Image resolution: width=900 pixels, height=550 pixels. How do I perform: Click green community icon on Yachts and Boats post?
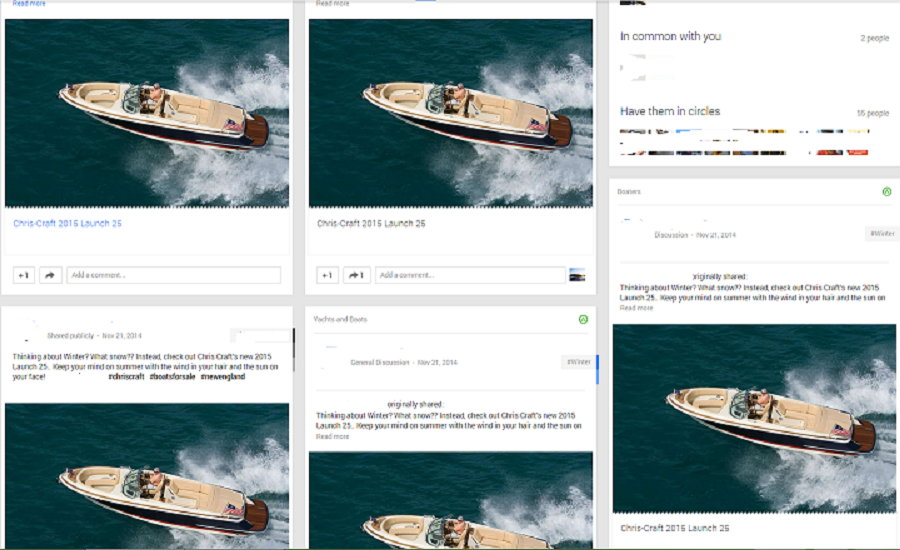pos(583,319)
